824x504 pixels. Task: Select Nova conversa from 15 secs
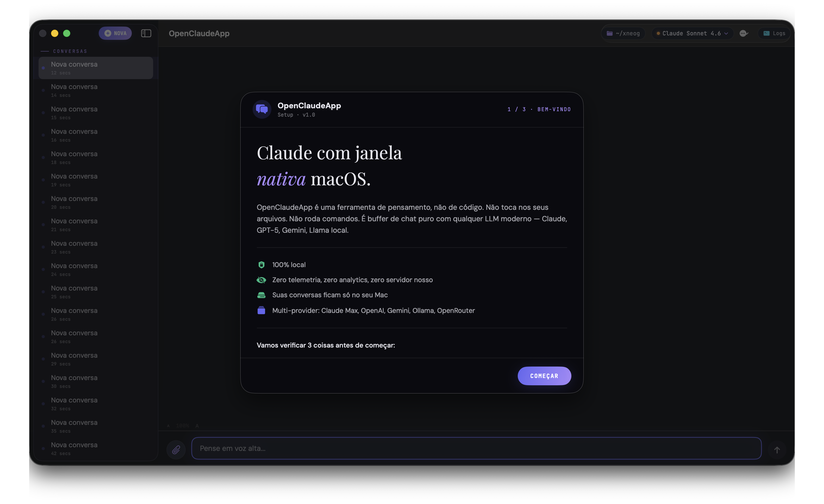pyautogui.click(x=96, y=113)
